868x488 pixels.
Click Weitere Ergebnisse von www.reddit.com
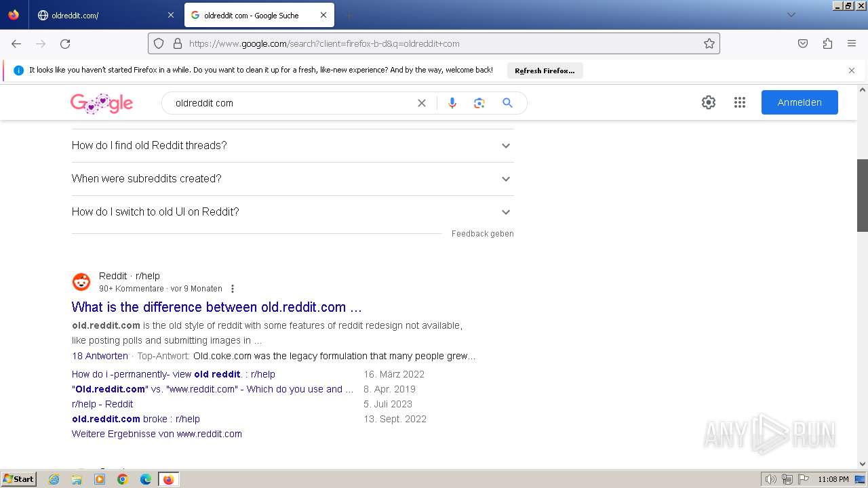click(157, 434)
